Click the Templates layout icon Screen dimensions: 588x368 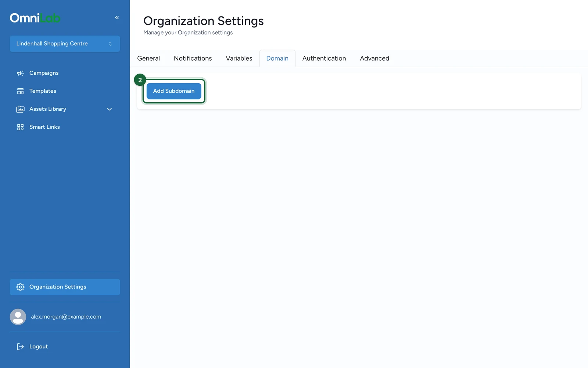pyautogui.click(x=20, y=91)
